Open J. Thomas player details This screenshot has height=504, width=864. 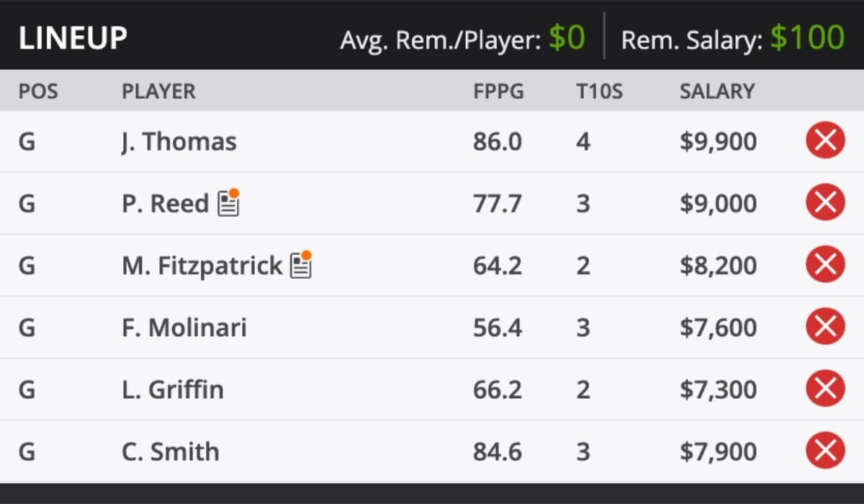[x=179, y=142]
